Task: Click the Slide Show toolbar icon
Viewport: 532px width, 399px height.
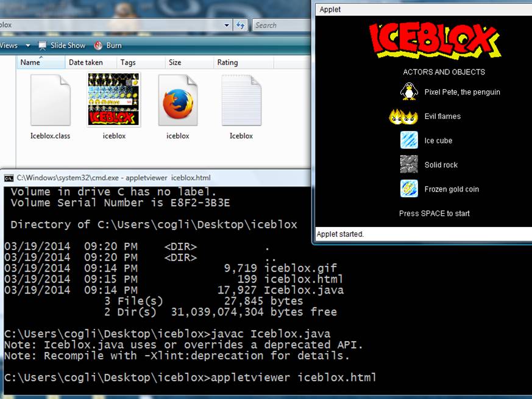Action: (x=43, y=46)
